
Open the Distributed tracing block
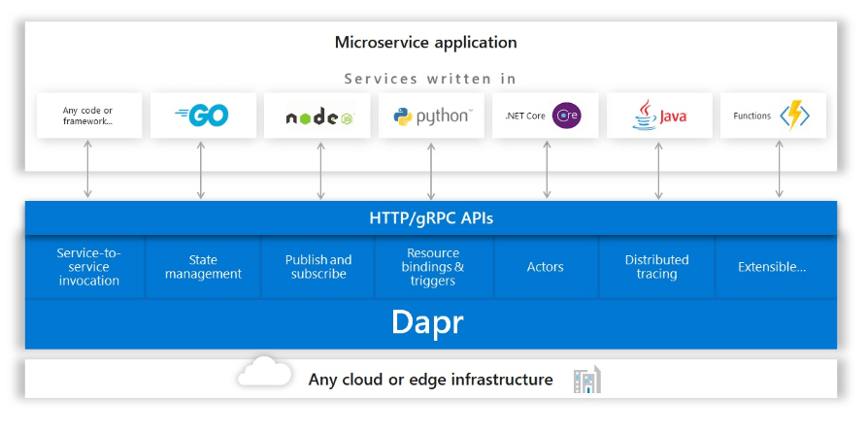pyautogui.click(x=657, y=267)
